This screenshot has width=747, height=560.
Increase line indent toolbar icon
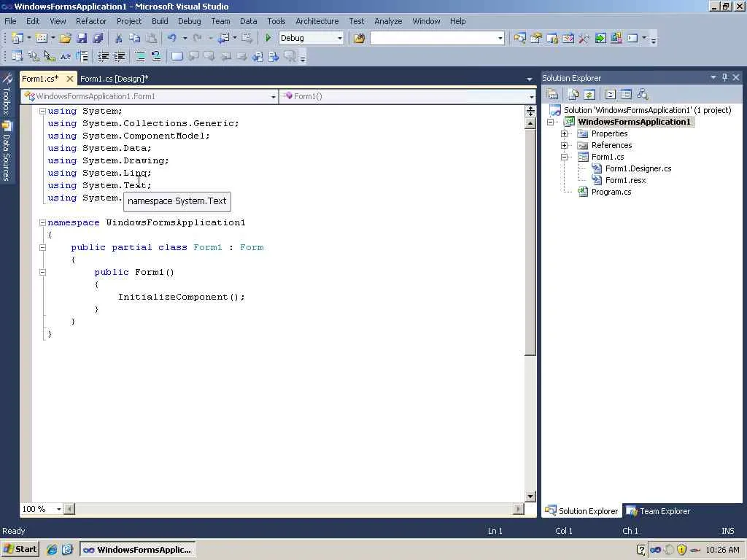(x=119, y=56)
